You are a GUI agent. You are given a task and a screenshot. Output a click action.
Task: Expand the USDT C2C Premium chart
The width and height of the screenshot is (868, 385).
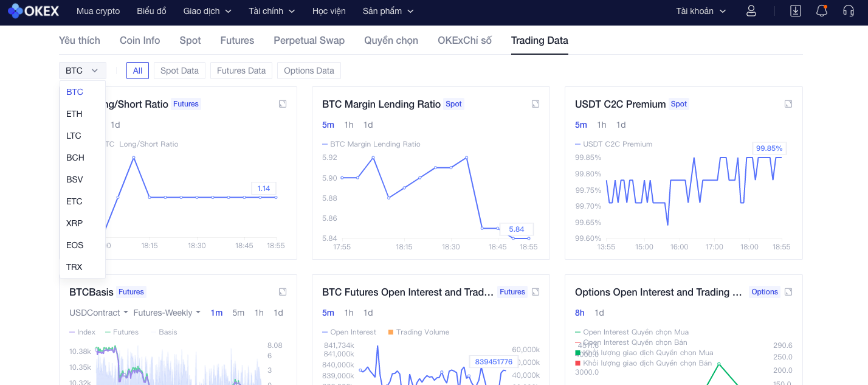pos(788,104)
